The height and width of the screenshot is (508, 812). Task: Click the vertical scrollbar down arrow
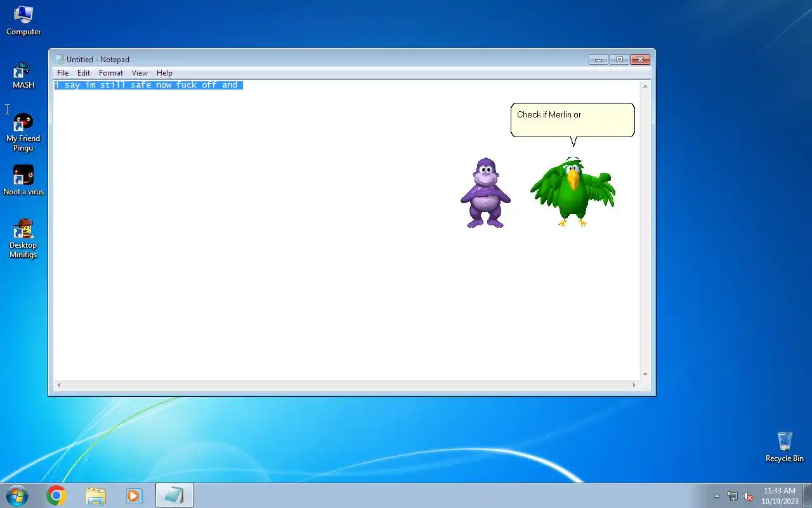[x=645, y=375]
